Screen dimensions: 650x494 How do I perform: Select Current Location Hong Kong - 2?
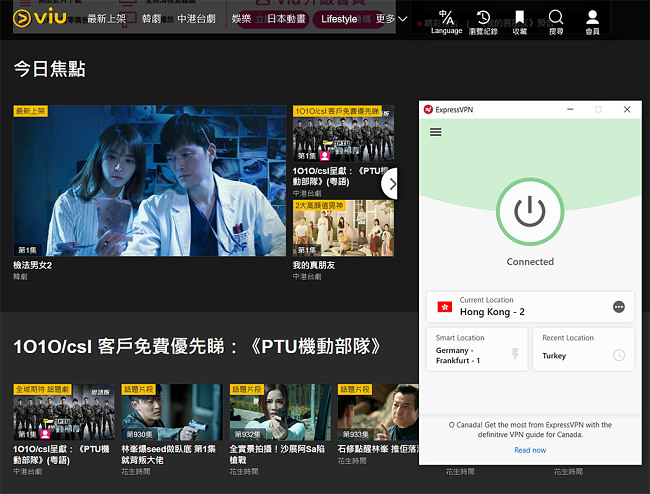coord(530,307)
